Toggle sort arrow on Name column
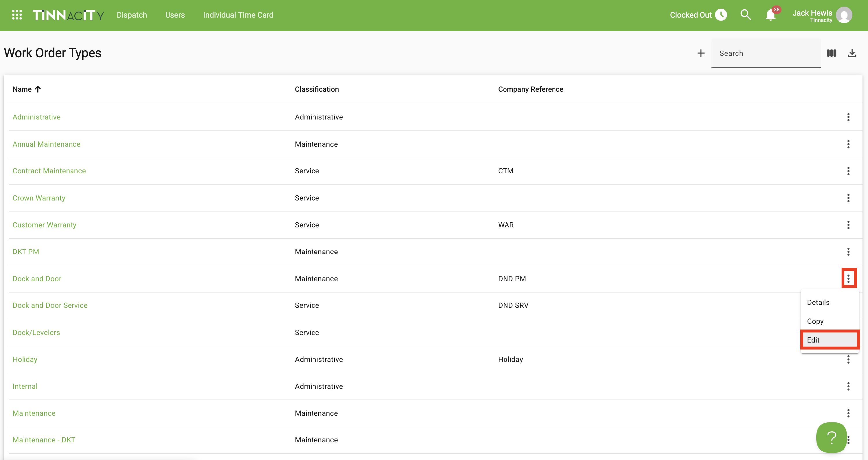 [x=38, y=89]
